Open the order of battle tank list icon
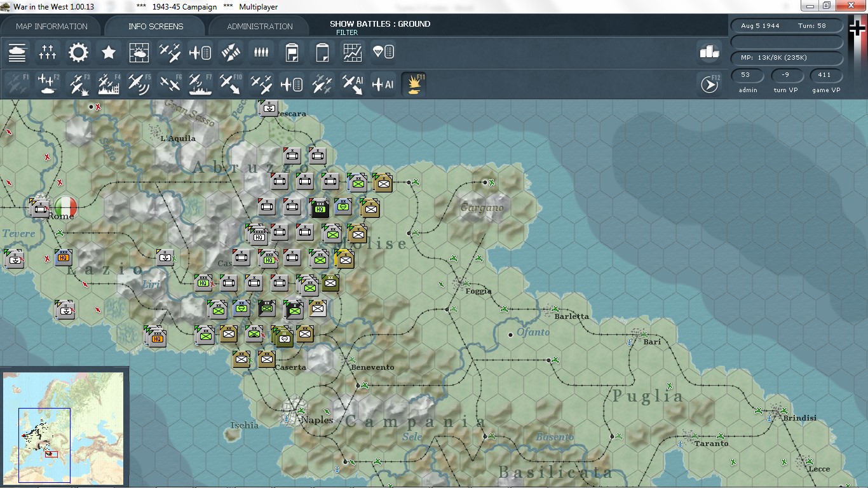The width and height of the screenshot is (868, 488). [17, 52]
